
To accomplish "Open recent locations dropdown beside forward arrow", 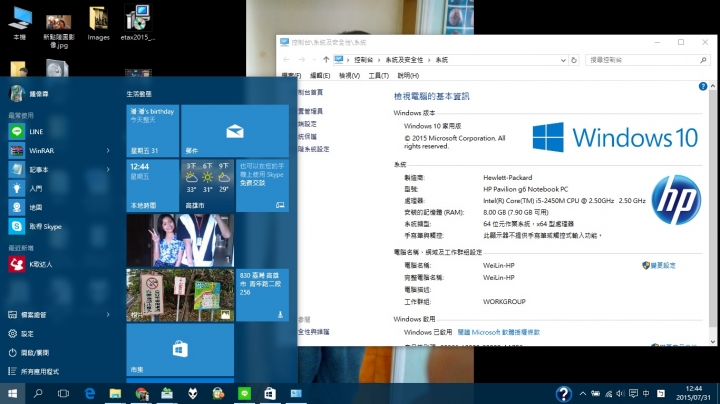I will (314, 60).
